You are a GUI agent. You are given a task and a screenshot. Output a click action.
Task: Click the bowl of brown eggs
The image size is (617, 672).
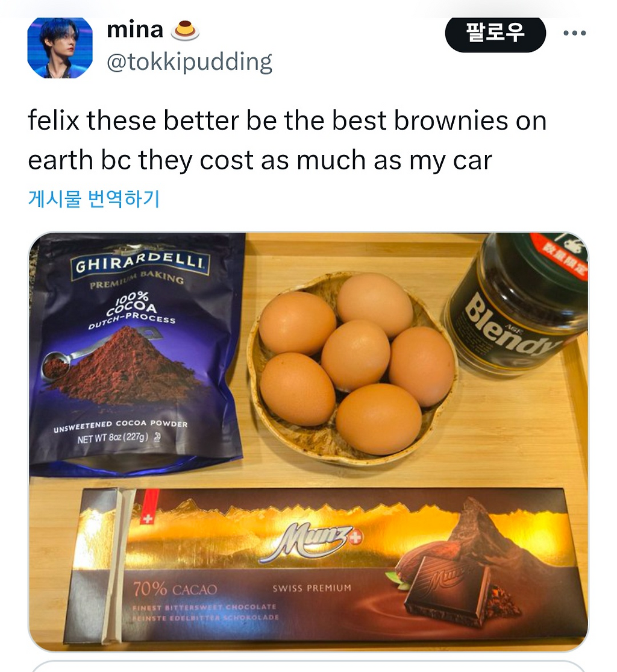(x=352, y=368)
